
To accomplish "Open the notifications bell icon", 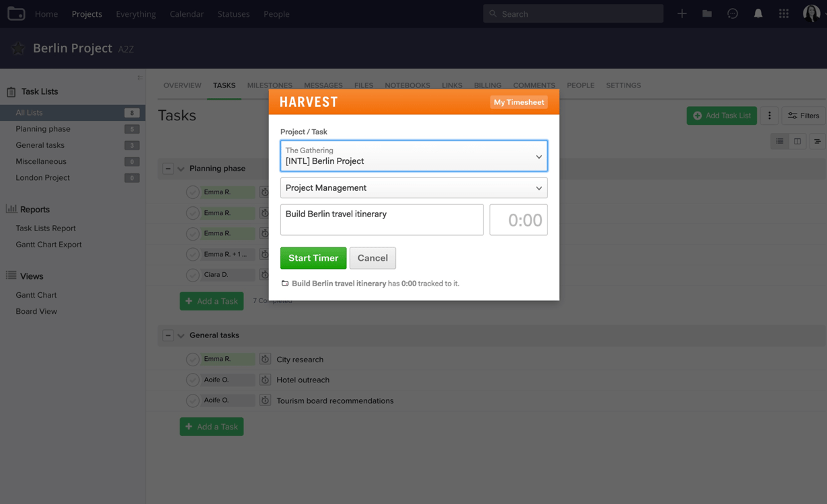I will [x=758, y=13].
